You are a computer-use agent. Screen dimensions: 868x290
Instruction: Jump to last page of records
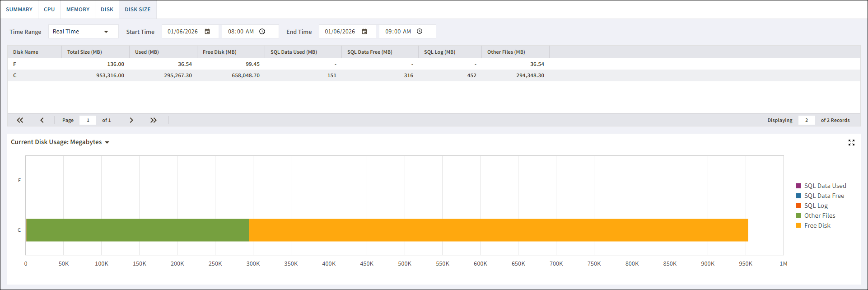(154, 120)
